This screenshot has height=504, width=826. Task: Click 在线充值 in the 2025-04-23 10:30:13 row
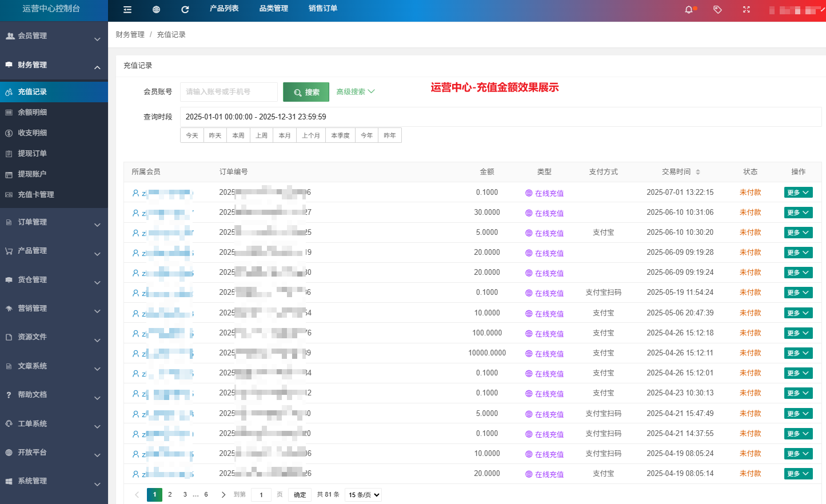click(549, 394)
